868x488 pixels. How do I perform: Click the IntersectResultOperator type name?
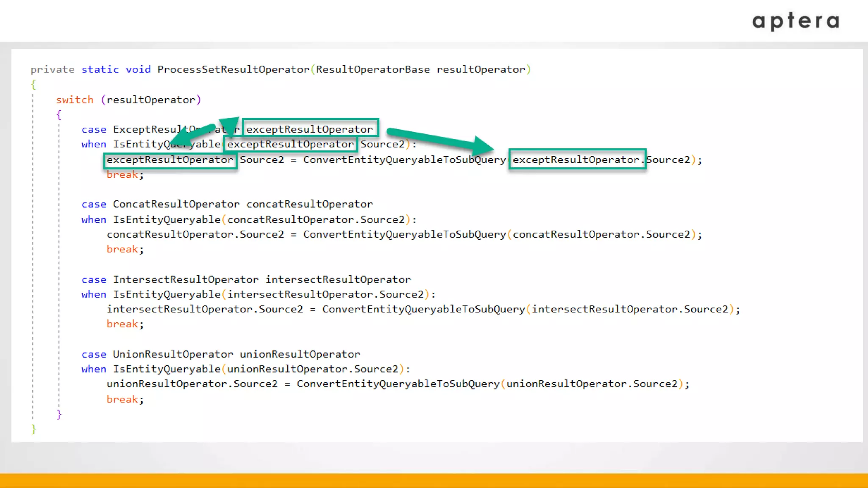[x=186, y=280]
